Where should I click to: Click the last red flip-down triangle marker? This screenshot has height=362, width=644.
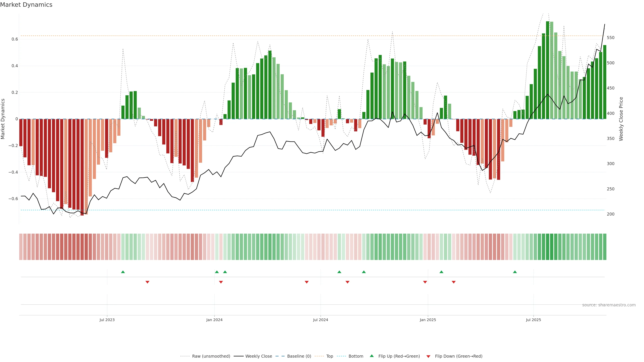click(x=453, y=282)
